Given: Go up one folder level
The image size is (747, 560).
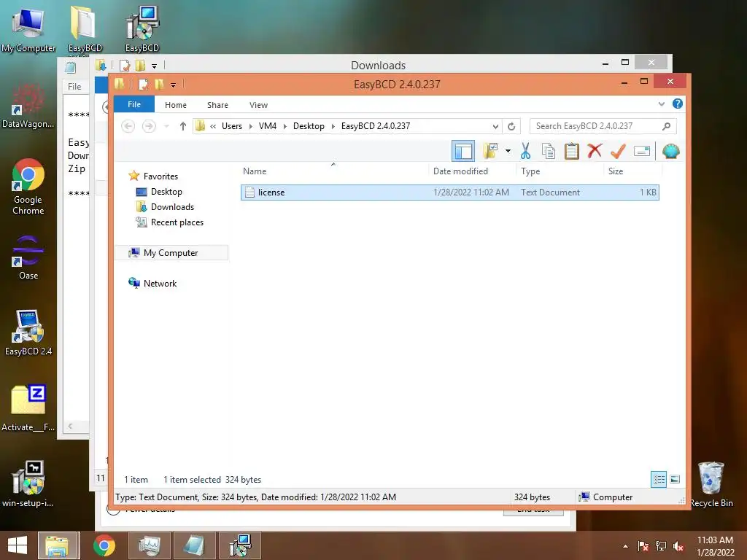Looking at the screenshot, I should coord(182,126).
